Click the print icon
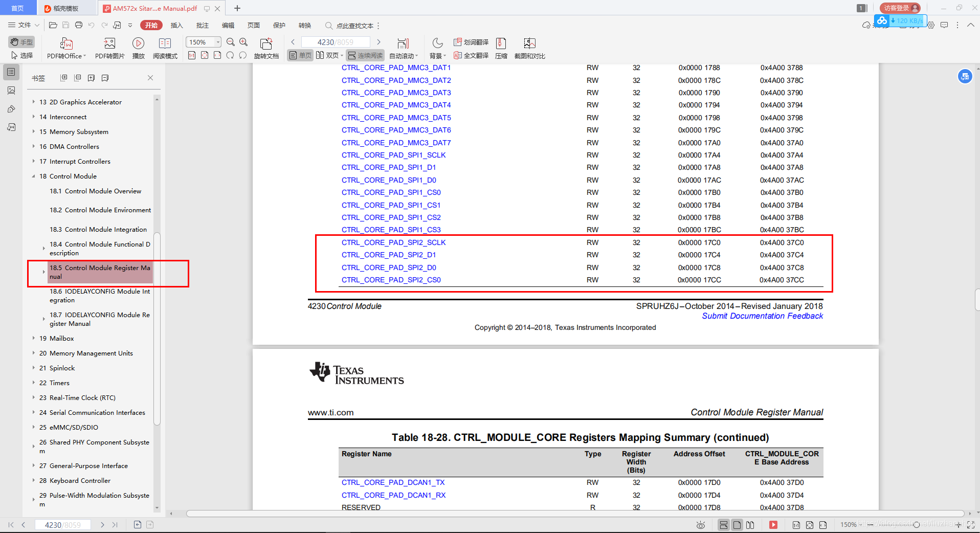The image size is (980, 533). pyautogui.click(x=78, y=25)
